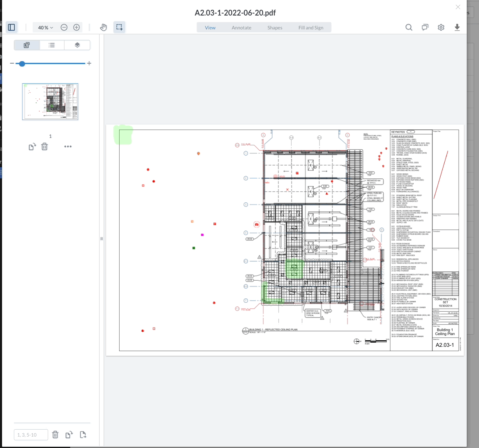
Task: Open the comments panel
Action: pyautogui.click(x=425, y=27)
